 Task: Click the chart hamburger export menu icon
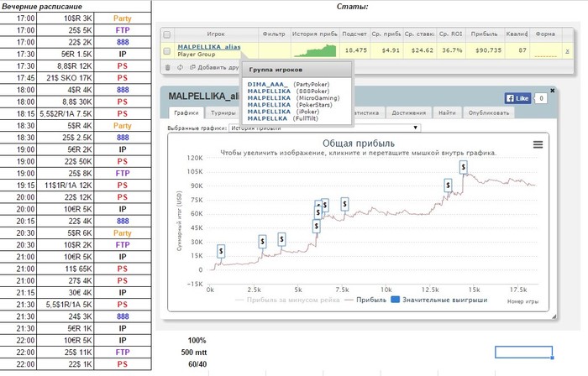click(x=538, y=144)
